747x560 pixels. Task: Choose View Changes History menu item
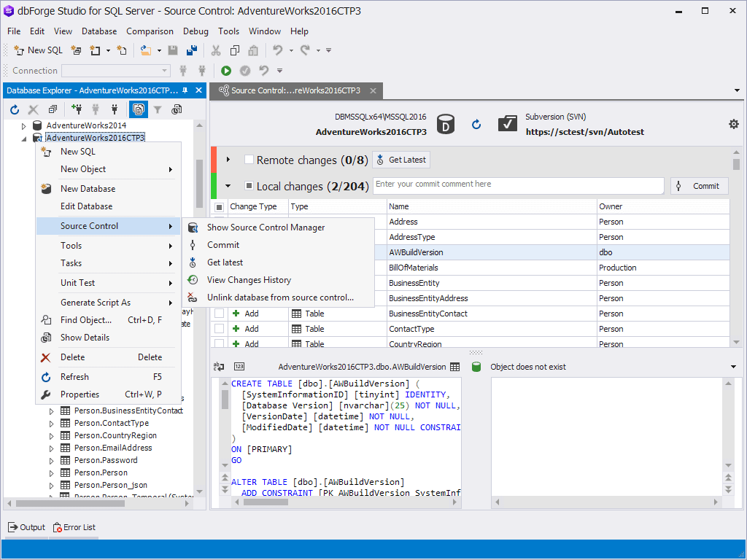coord(249,280)
